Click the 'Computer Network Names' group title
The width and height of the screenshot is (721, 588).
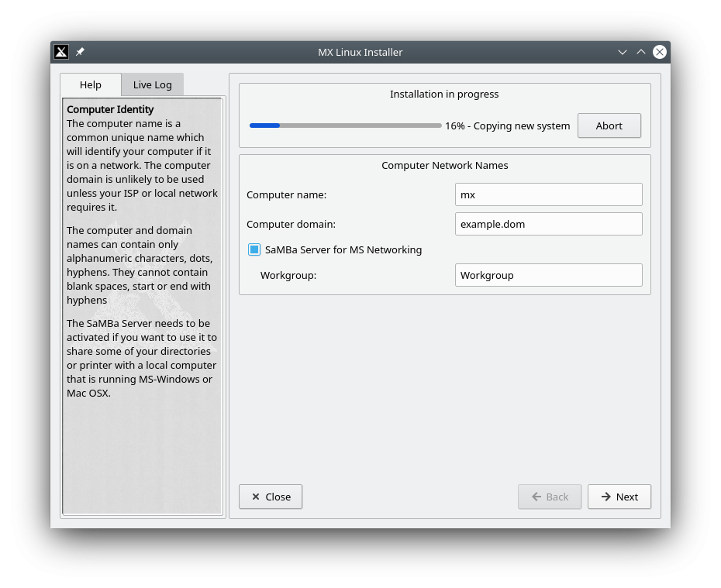point(445,165)
